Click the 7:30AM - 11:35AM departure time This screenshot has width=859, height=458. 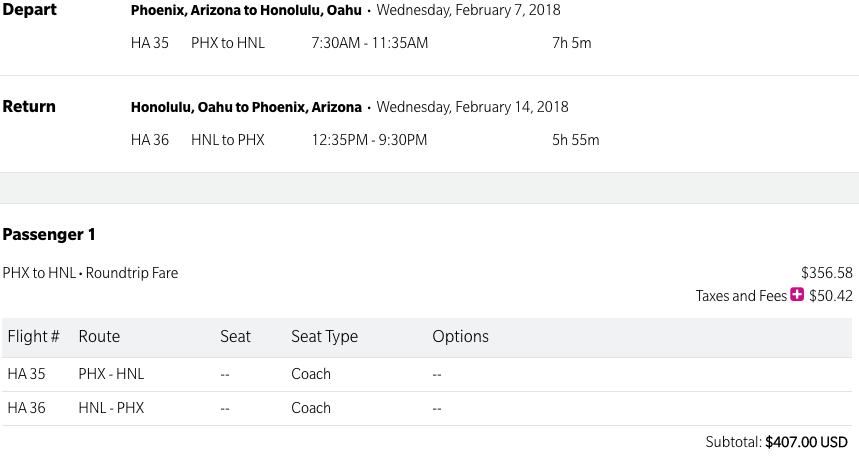[x=370, y=43]
